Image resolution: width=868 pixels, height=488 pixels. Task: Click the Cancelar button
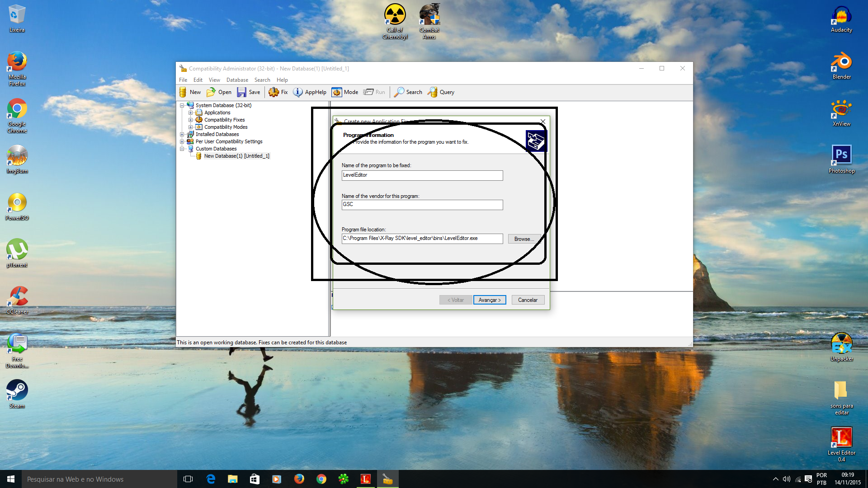(x=528, y=300)
